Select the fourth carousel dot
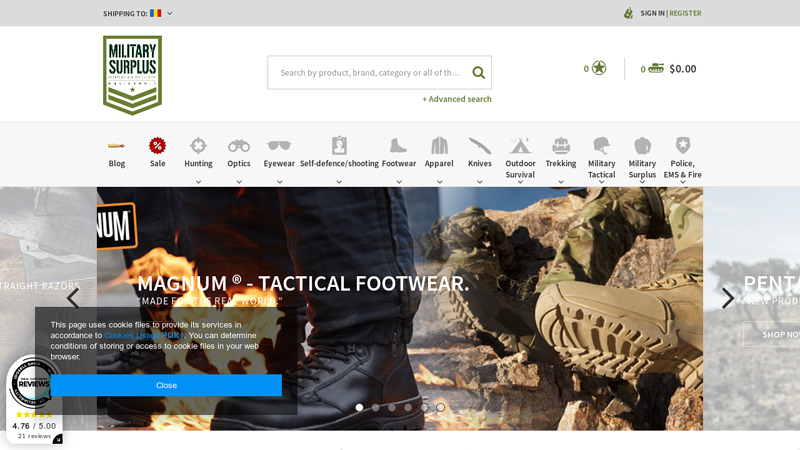 (x=408, y=407)
